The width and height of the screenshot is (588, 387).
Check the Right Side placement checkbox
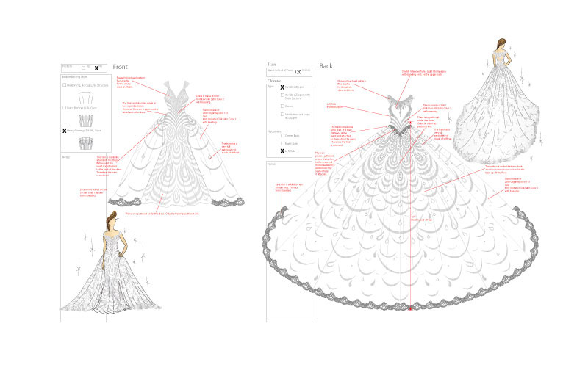click(282, 143)
